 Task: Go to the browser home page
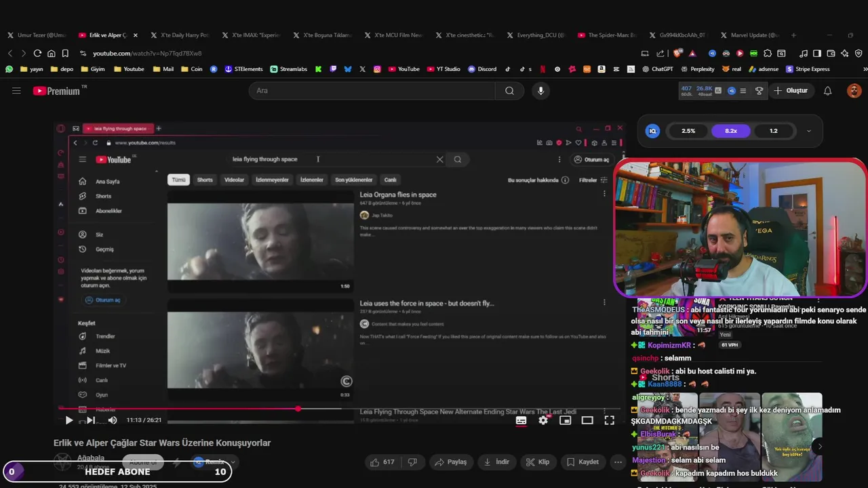51,53
